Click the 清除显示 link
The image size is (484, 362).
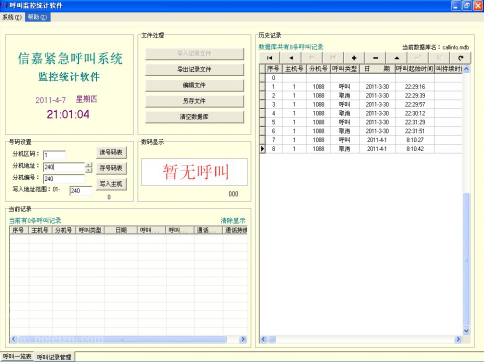233,220
